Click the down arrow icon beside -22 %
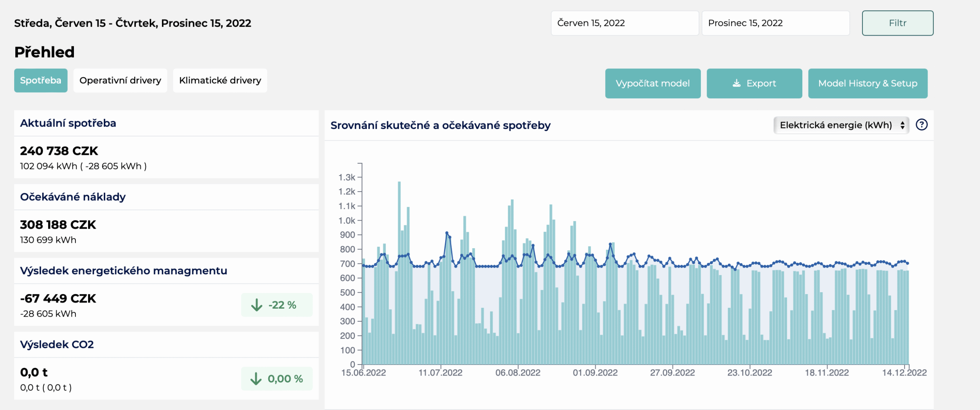 coord(256,305)
